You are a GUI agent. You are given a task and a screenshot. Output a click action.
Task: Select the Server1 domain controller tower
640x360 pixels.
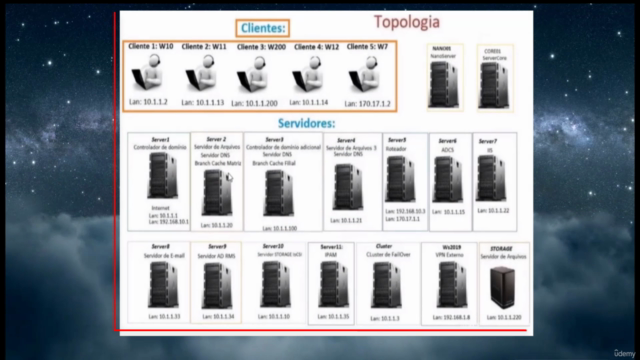coord(162,176)
